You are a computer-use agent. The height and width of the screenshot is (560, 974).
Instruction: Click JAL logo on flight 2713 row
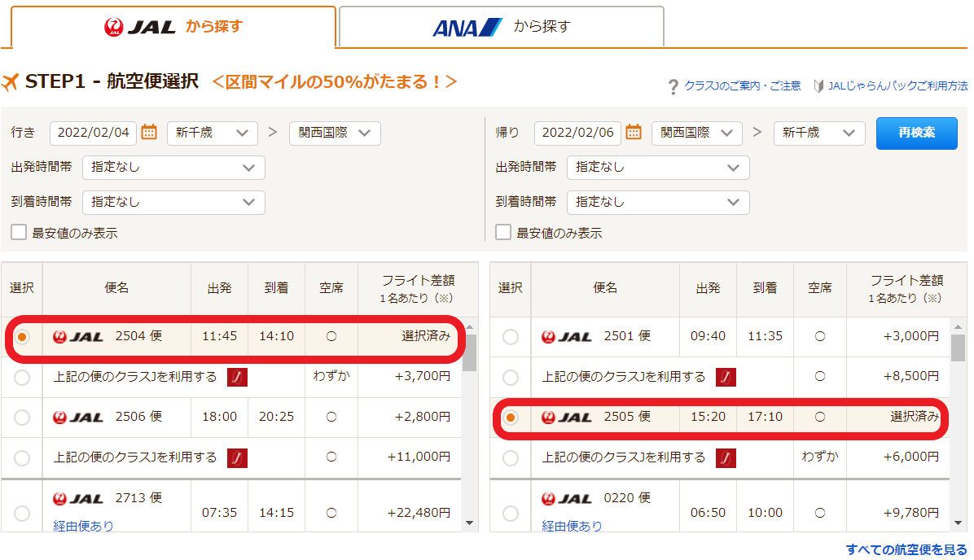coord(78,498)
